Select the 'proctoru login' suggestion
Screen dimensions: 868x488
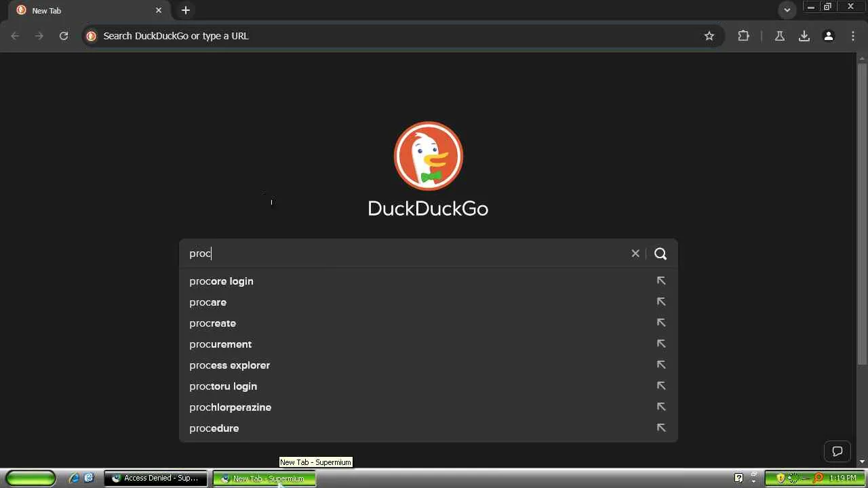(x=429, y=386)
